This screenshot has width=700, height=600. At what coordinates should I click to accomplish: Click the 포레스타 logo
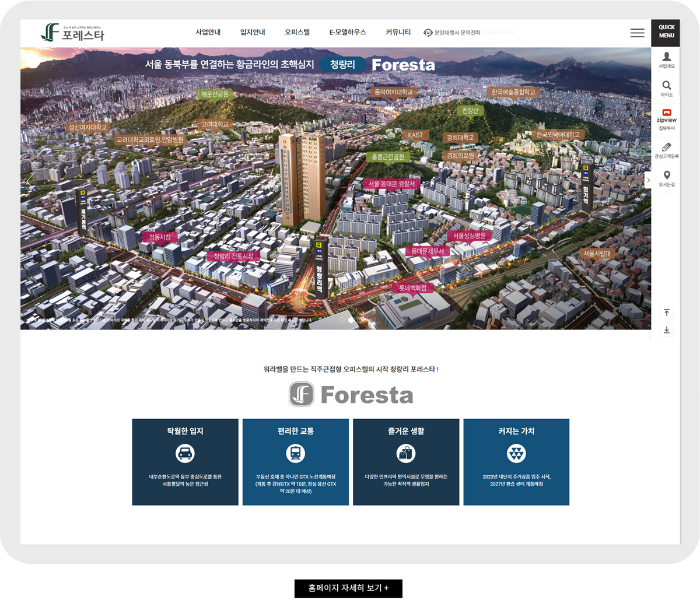point(72,33)
